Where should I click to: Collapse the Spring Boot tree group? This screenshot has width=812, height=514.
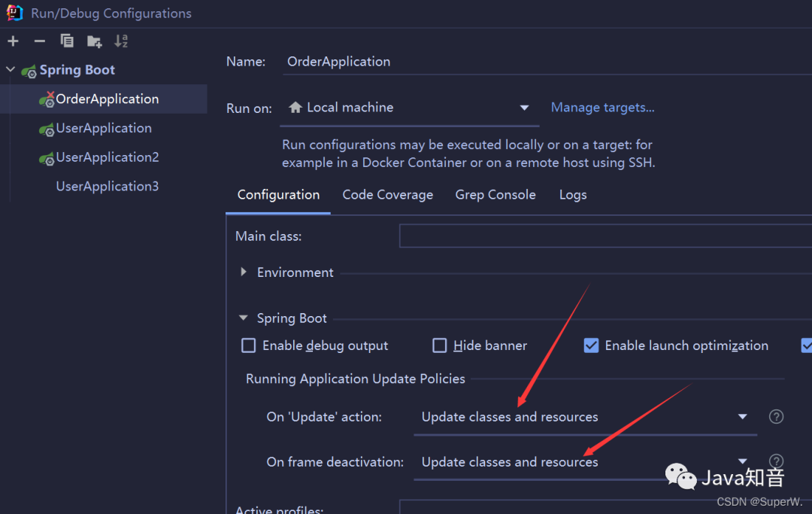[x=11, y=69]
